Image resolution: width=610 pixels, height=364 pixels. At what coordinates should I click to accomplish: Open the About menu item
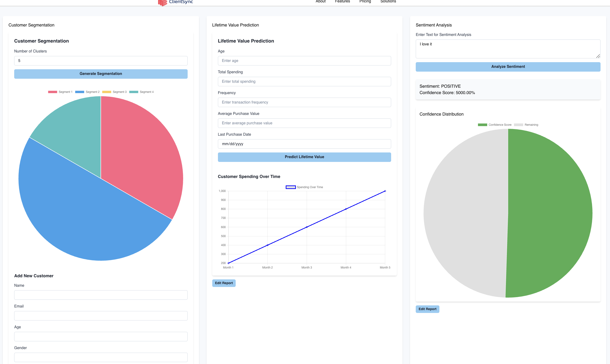(320, 1)
